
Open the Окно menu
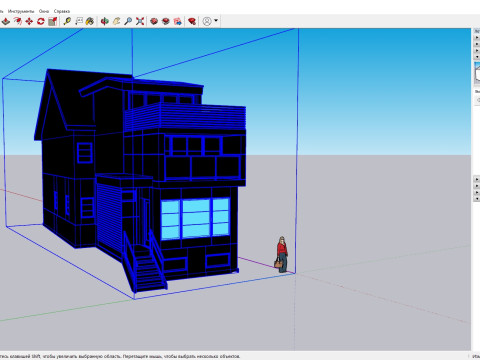[x=44, y=11]
